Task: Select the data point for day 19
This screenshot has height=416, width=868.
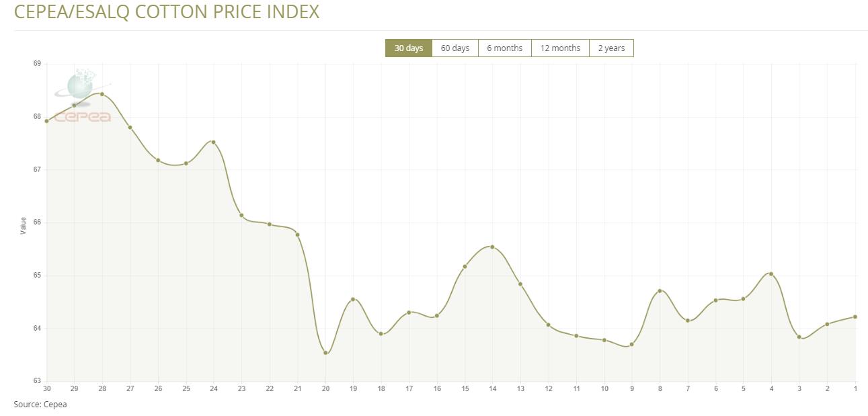Action: tap(353, 299)
